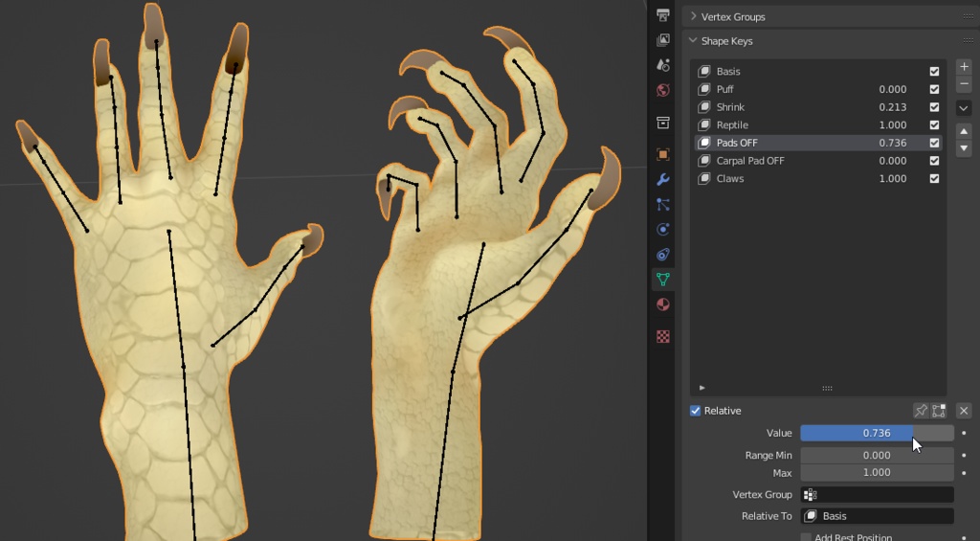
Task: Click the plus icon to add a shape key
Action: click(964, 66)
